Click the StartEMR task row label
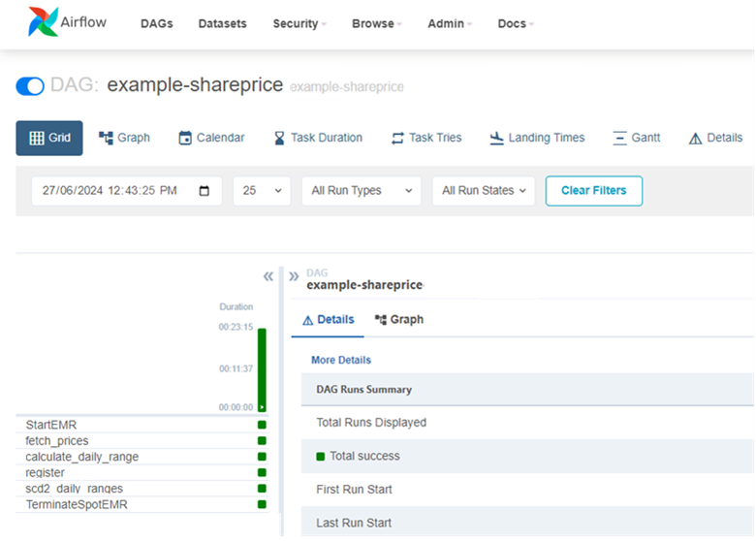Viewport: 756px width, 541px height. [x=51, y=425]
